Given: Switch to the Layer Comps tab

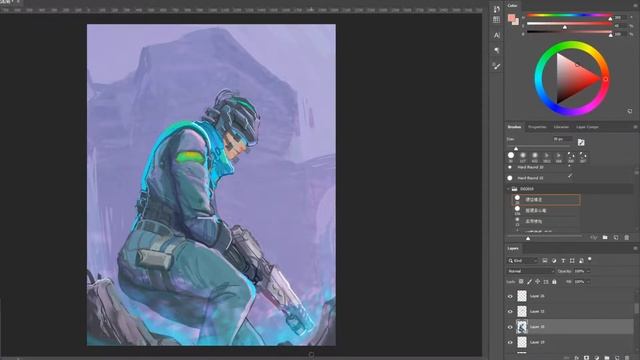Looking at the screenshot, I should 587,127.
